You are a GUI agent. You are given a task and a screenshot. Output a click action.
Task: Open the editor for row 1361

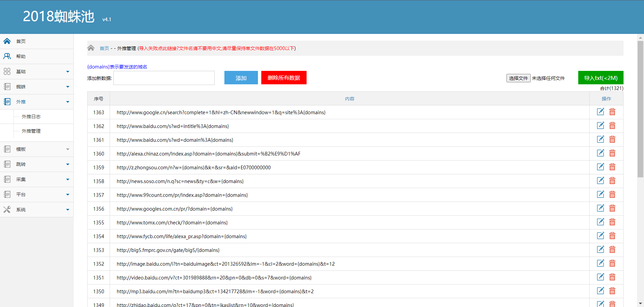pyautogui.click(x=600, y=139)
